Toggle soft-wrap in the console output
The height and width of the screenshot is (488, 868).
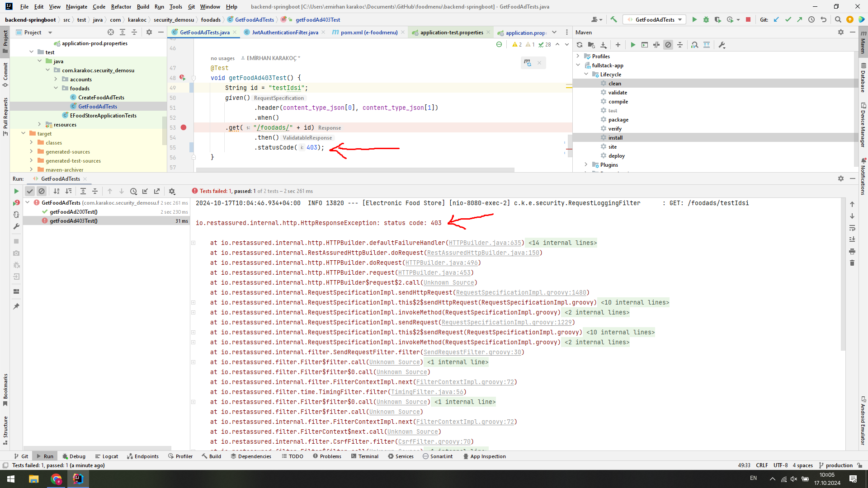pyautogui.click(x=853, y=228)
